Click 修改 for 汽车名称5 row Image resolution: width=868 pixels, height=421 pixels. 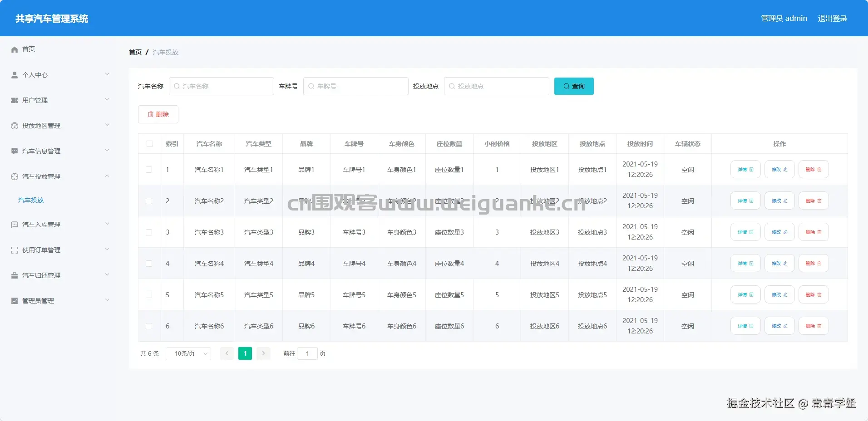pyautogui.click(x=779, y=294)
